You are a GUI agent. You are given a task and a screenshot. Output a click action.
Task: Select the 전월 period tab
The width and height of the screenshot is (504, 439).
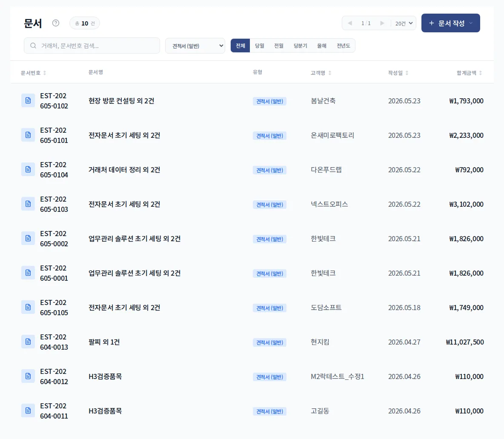tap(279, 46)
